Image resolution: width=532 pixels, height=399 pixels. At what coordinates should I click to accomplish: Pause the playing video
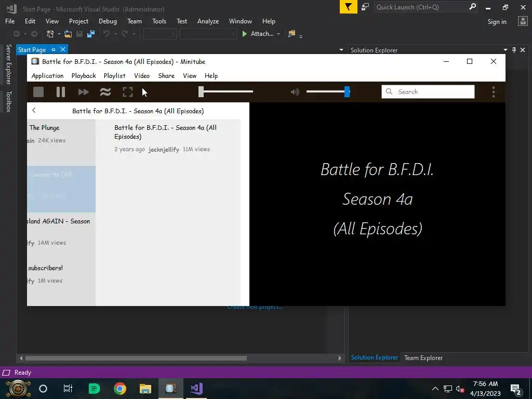tap(61, 92)
